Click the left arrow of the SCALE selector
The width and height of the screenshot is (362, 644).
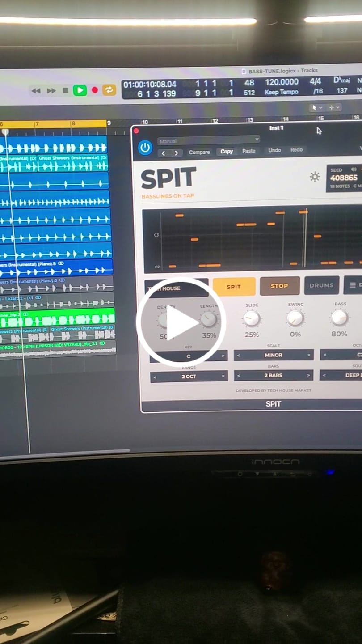point(238,356)
